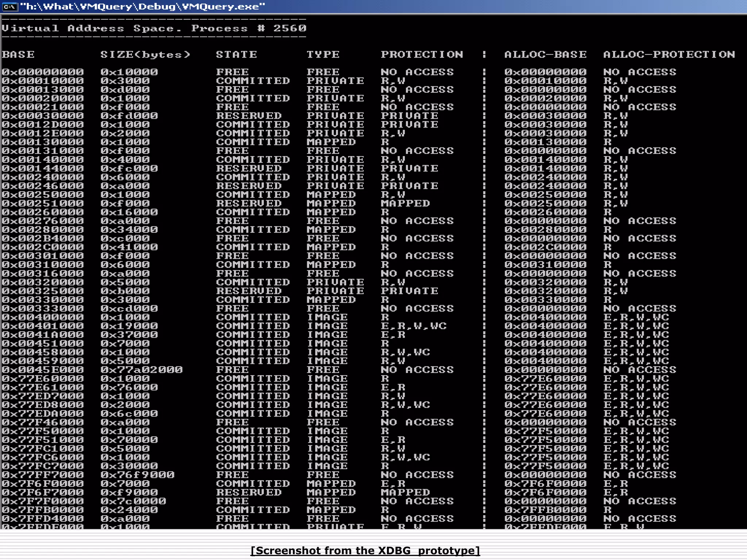Click the console icon in the title bar

point(9,7)
